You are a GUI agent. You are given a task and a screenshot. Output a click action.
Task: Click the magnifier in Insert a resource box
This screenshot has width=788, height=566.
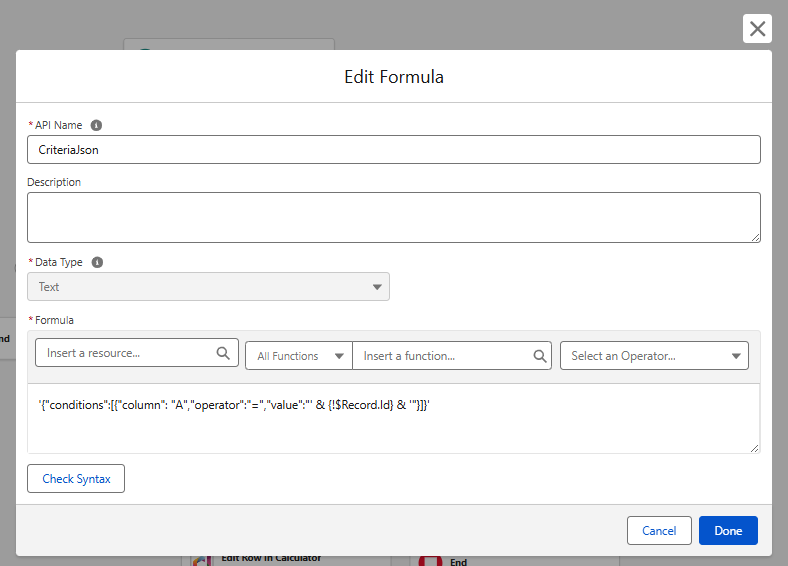(x=223, y=353)
